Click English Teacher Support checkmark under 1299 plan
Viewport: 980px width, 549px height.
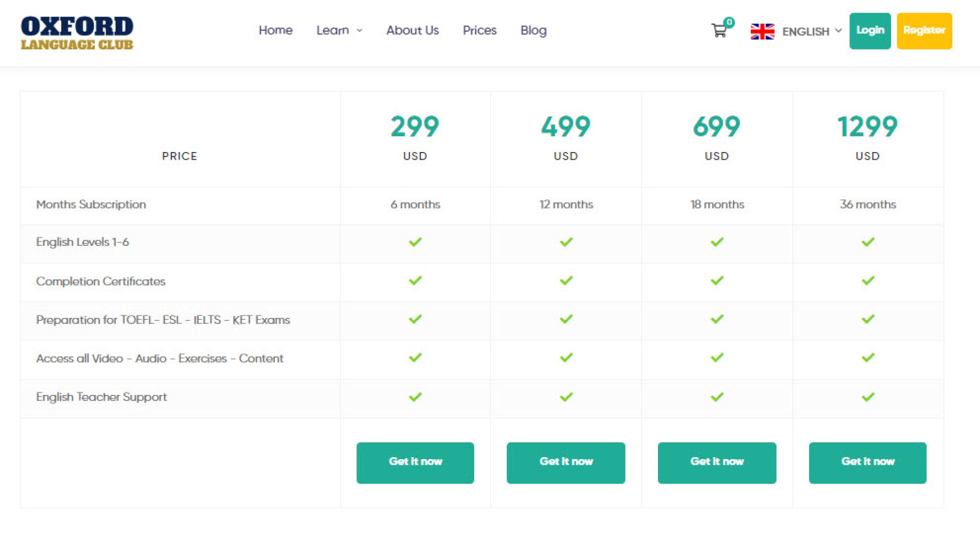pos(868,397)
